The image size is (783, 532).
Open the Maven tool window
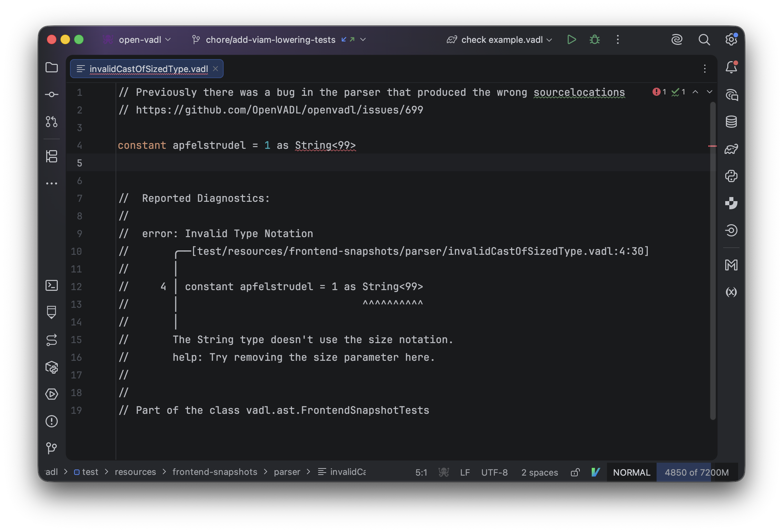pos(731,265)
